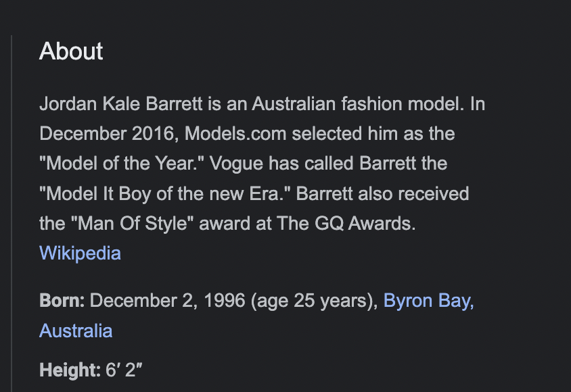571x392 pixels.
Task: Click the About heading
Action: click(71, 51)
